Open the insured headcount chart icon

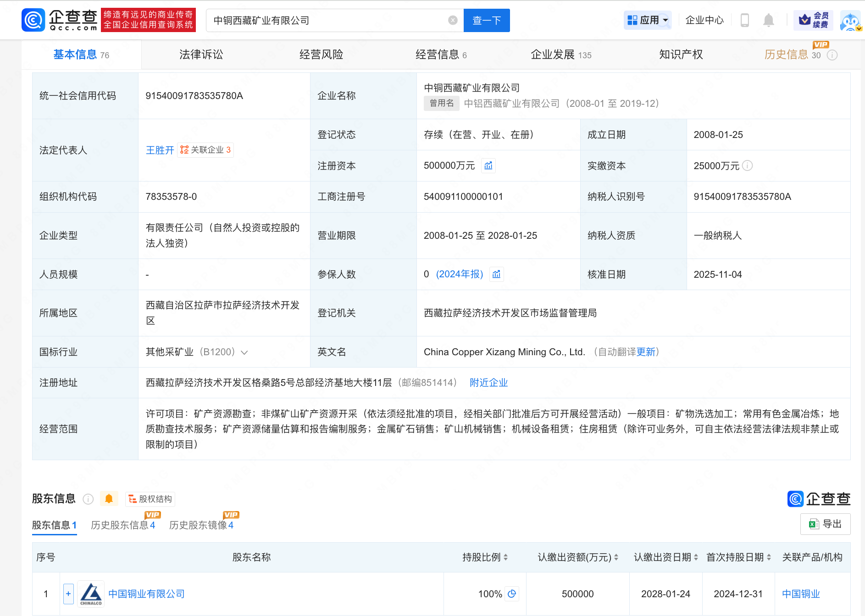click(x=496, y=274)
